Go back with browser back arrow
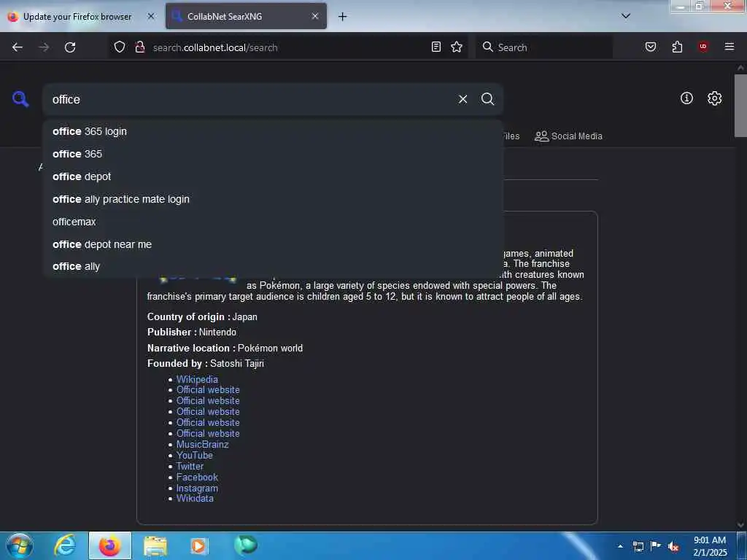This screenshot has width=747, height=560. tap(18, 47)
